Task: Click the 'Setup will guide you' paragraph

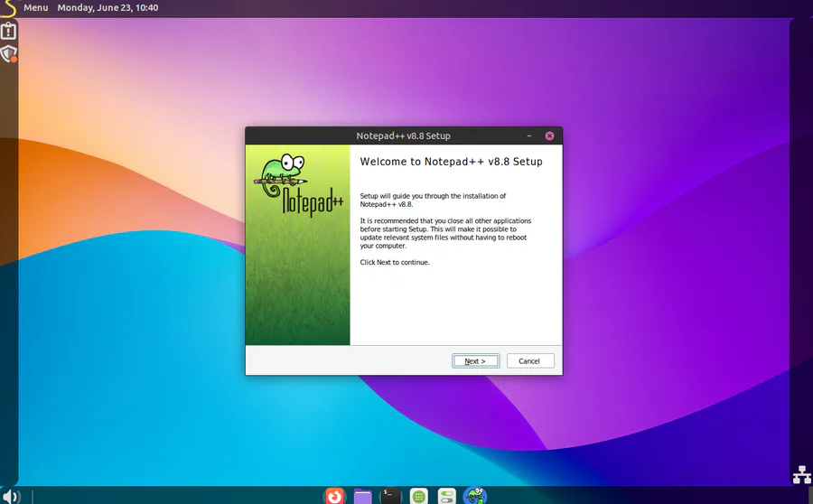Action: [433, 201]
